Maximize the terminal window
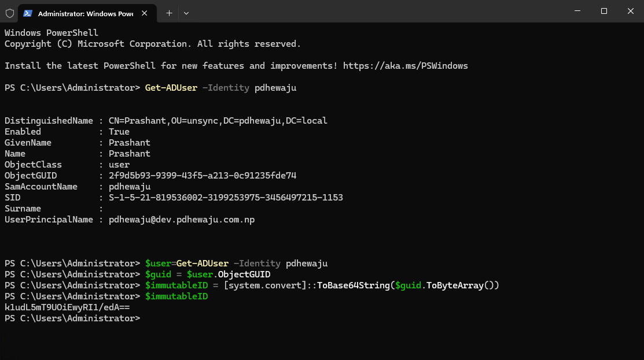The image size is (644, 360). (x=603, y=12)
